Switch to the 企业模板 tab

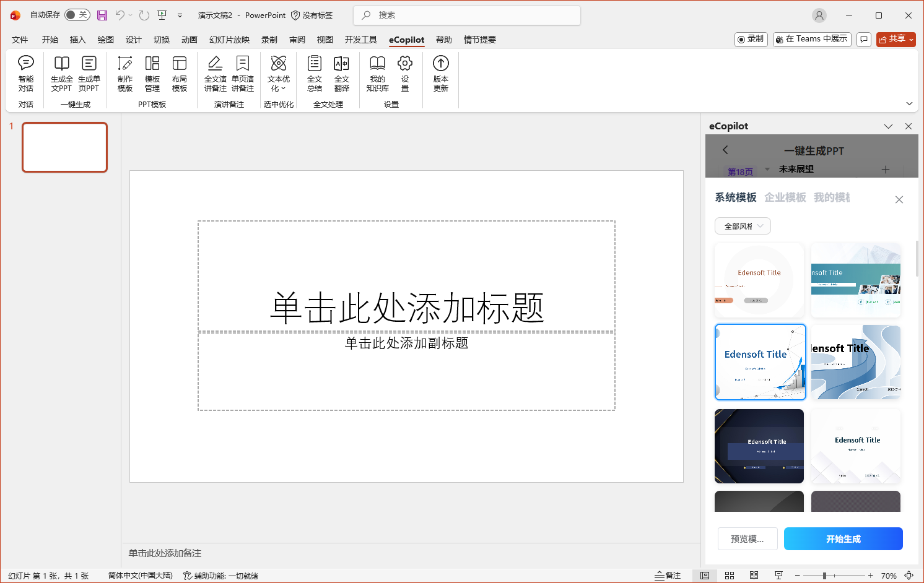point(784,197)
